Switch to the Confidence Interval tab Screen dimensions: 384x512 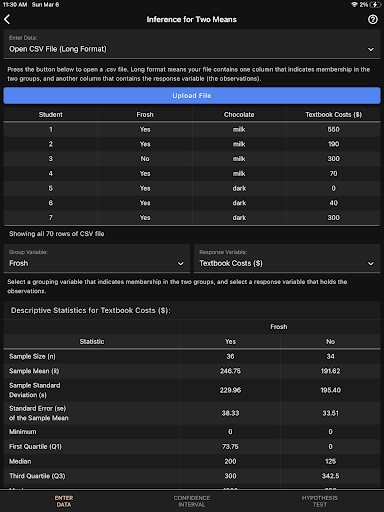(x=192, y=501)
